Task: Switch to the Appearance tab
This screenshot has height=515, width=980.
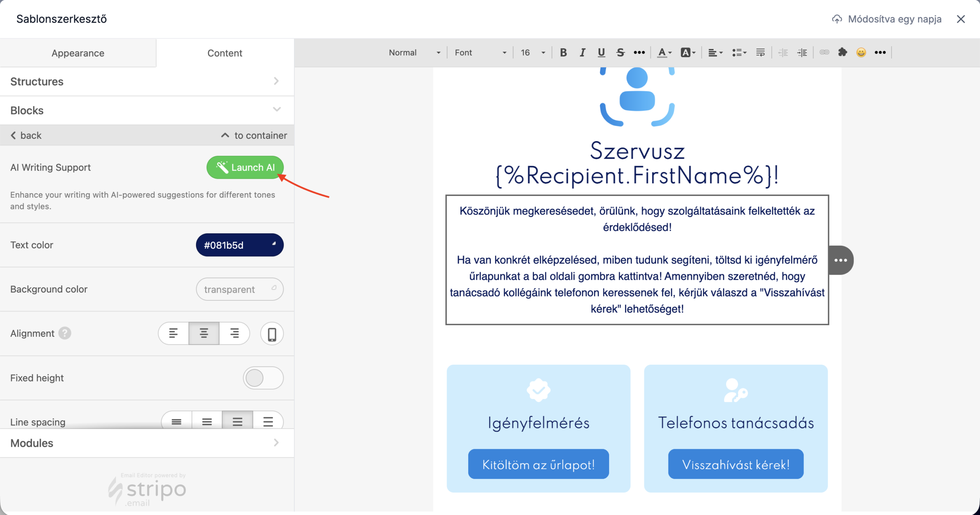Action: click(x=78, y=53)
